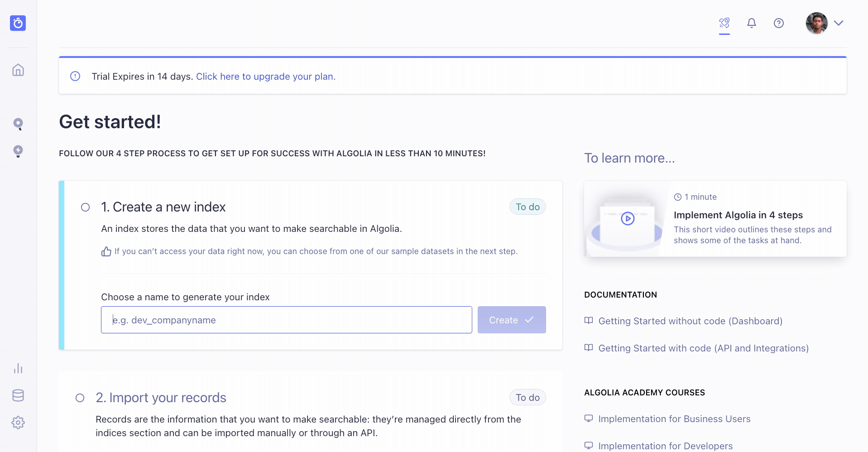Viewport: 868px width, 452px height.
Task: Open the data sources database sidebar icon
Action: (x=18, y=395)
